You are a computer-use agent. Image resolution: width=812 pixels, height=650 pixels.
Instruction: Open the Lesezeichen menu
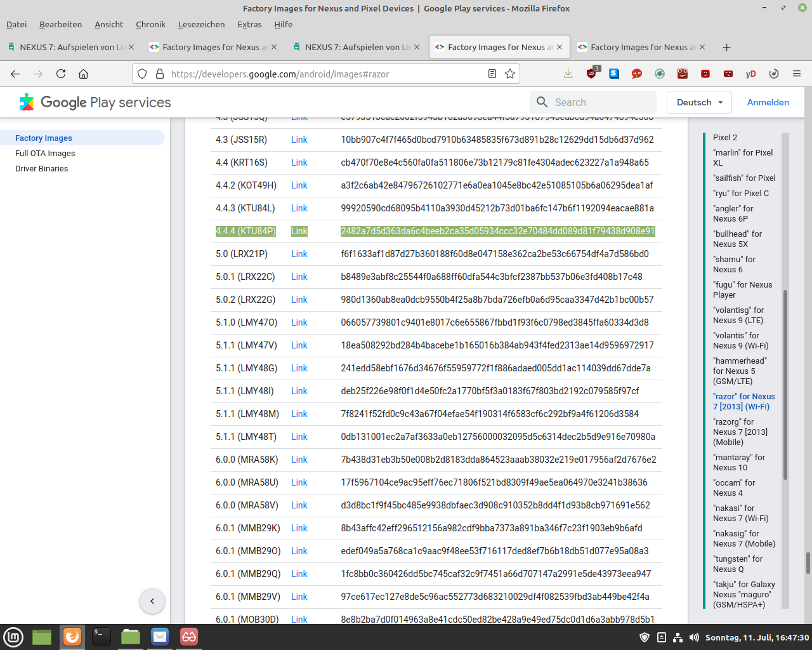[201, 24]
